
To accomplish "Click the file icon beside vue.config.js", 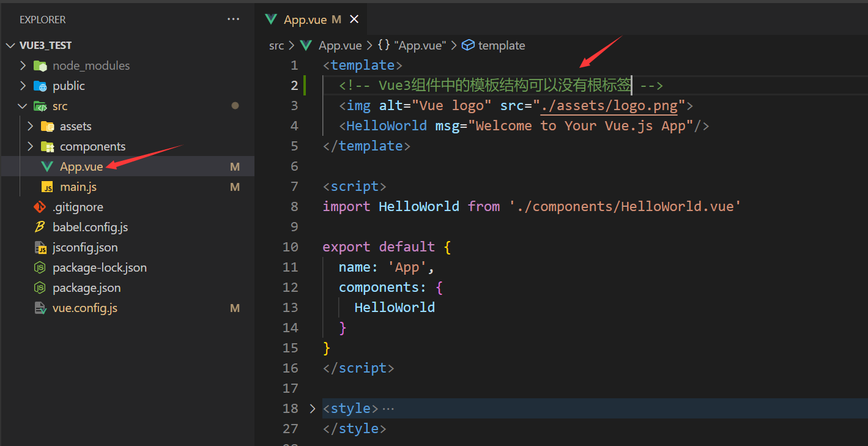I will click(40, 308).
